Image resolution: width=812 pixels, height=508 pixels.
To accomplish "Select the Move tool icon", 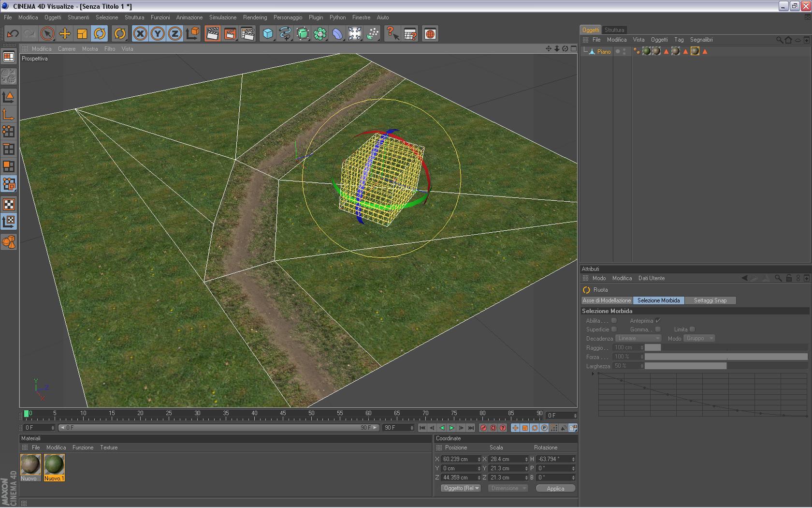I will tap(65, 34).
